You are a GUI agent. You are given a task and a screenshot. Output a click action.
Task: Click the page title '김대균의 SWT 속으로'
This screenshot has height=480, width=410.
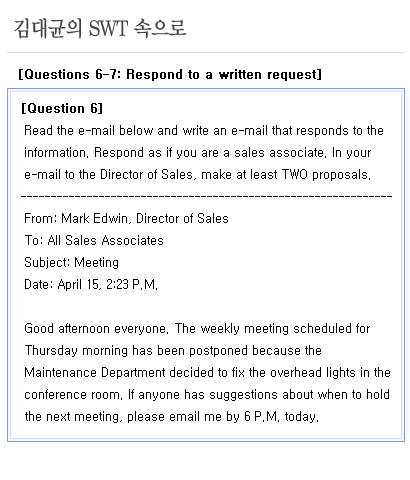(100, 28)
